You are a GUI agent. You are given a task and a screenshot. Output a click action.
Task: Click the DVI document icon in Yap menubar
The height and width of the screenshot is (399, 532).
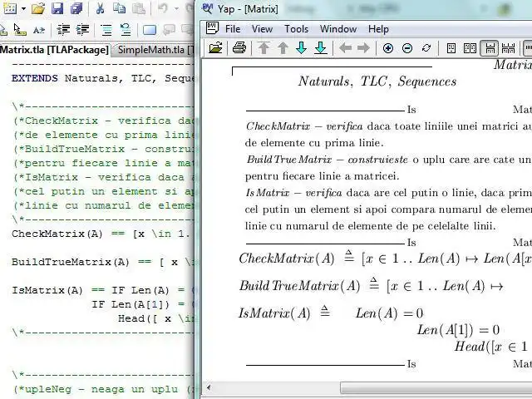point(213,28)
